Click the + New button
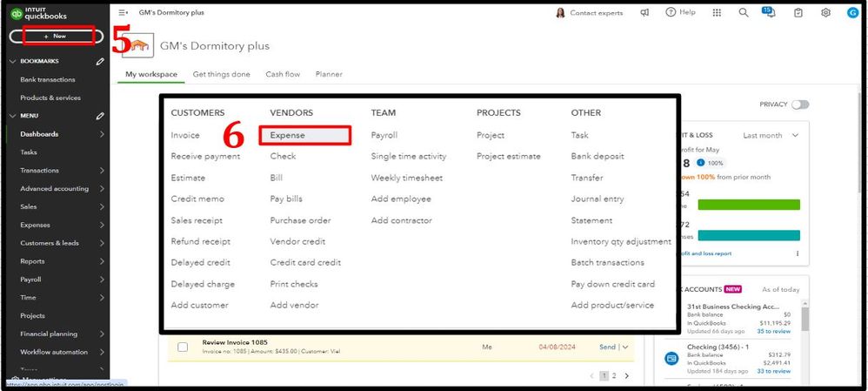 pyautogui.click(x=57, y=36)
